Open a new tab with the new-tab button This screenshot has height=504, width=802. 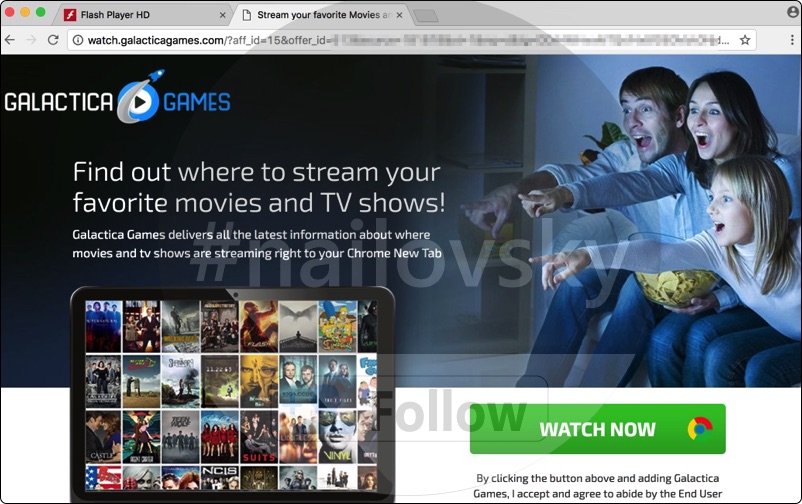click(x=426, y=16)
